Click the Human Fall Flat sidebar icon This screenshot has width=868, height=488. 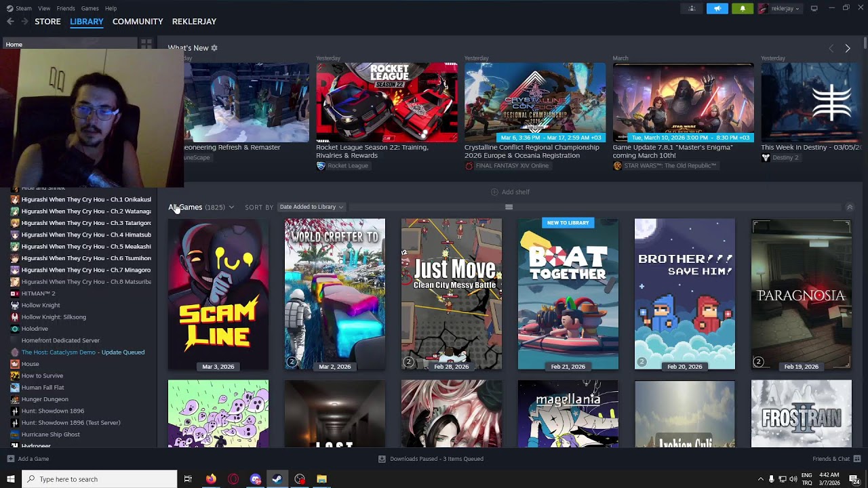[15, 388]
